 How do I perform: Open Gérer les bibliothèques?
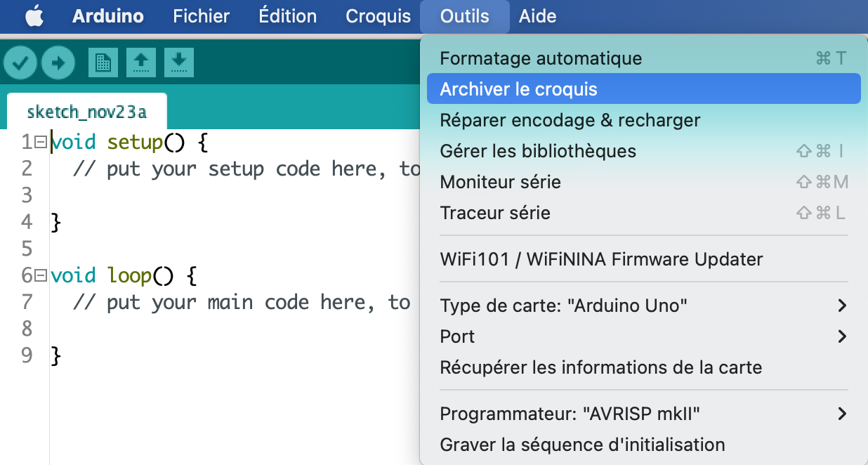coord(643,151)
